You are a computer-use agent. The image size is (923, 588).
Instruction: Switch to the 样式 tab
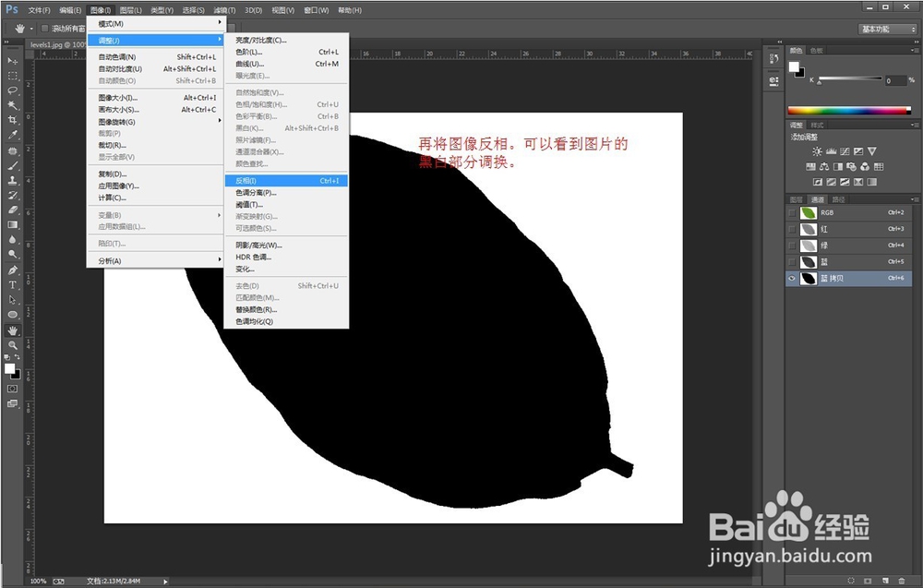coord(817,125)
